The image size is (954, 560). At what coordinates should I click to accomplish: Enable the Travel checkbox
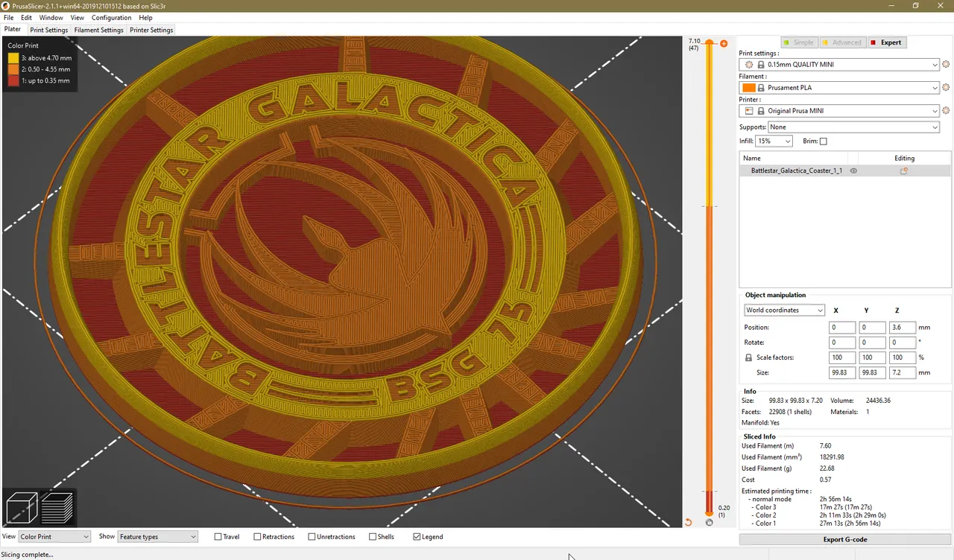pyautogui.click(x=218, y=537)
